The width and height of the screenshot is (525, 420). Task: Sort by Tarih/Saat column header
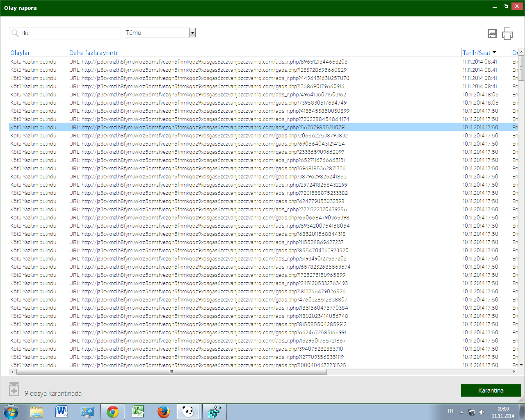(477, 52)
